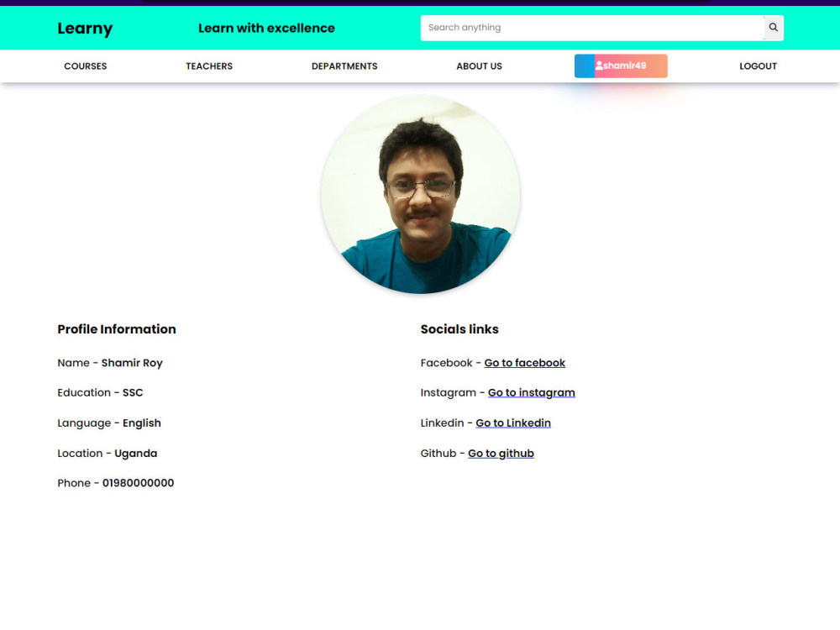
Task: Click the phone number 01980000000
Action: pos(139,483)
